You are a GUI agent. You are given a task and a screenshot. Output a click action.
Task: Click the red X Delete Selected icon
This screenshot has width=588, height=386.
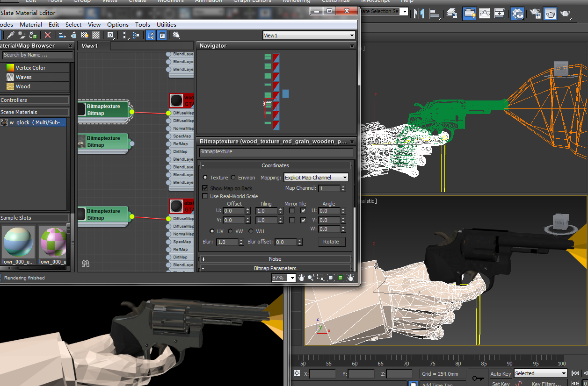pyautogui.click(x=48, y=35)
